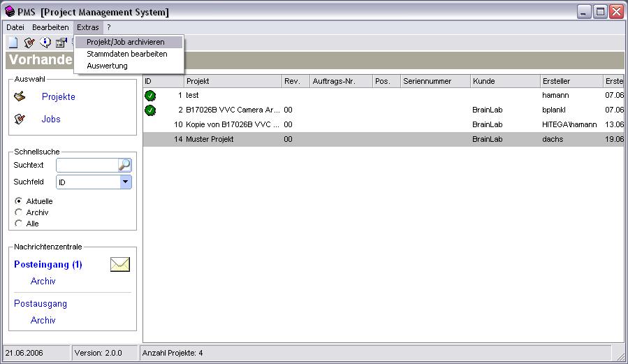Select the Archiv radio button
628x364 pixels.
click(x=19, y=212)
